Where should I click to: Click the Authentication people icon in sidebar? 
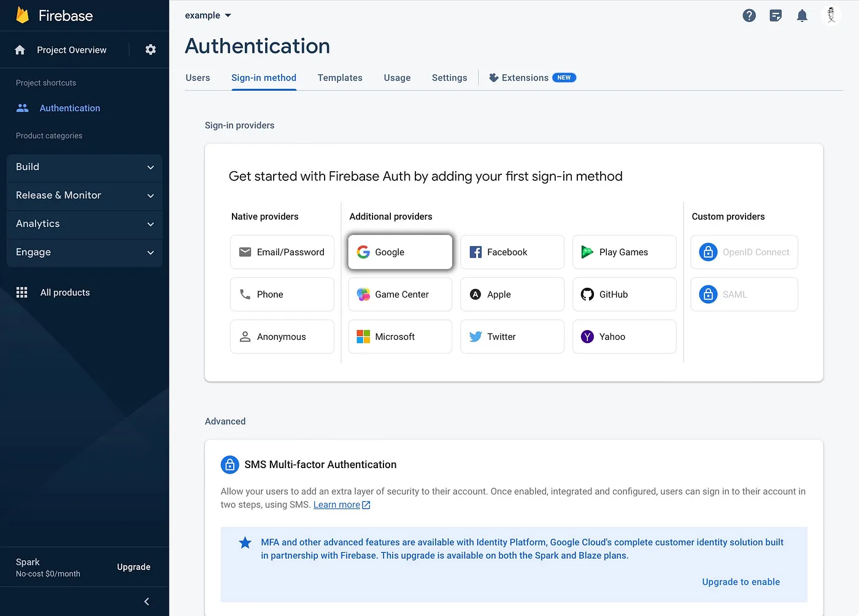[23, 108]
